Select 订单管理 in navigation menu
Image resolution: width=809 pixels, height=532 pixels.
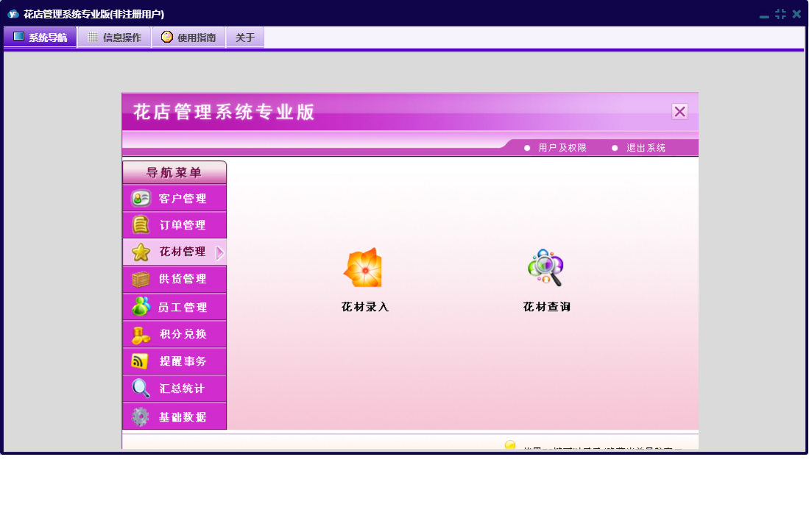tap(174, 224)
